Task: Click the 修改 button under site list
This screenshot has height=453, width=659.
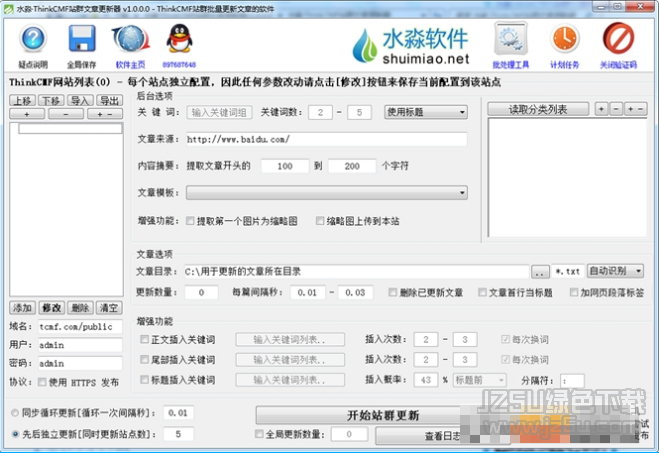Action: (x=52, y=308)
